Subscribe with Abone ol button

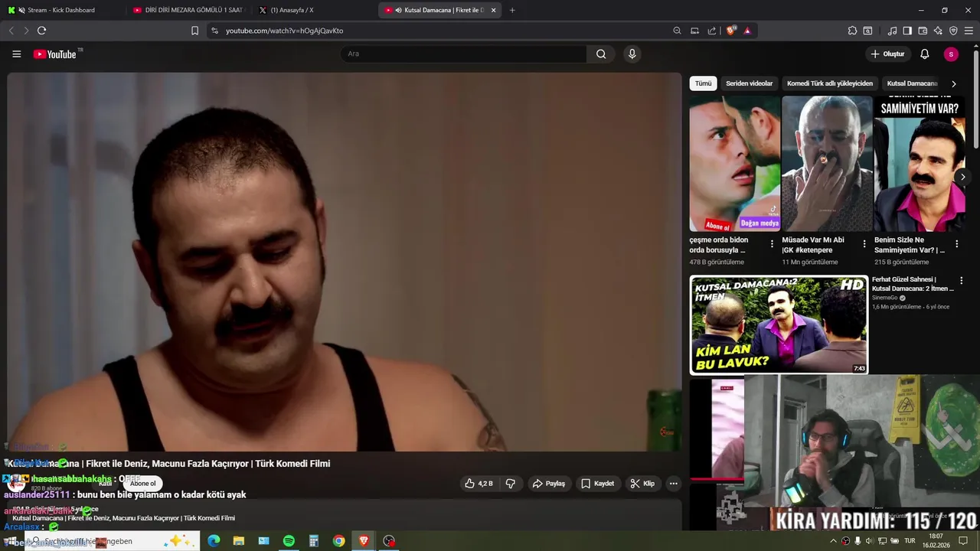[142, 484]
